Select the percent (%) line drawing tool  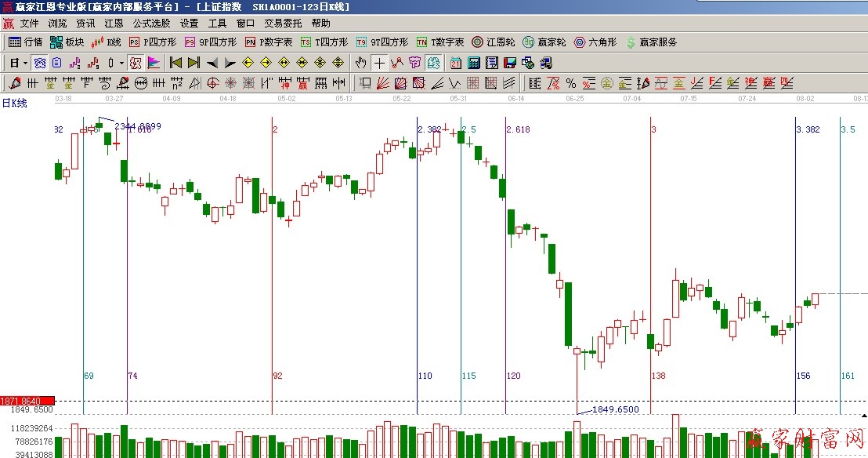click(570, 83)
